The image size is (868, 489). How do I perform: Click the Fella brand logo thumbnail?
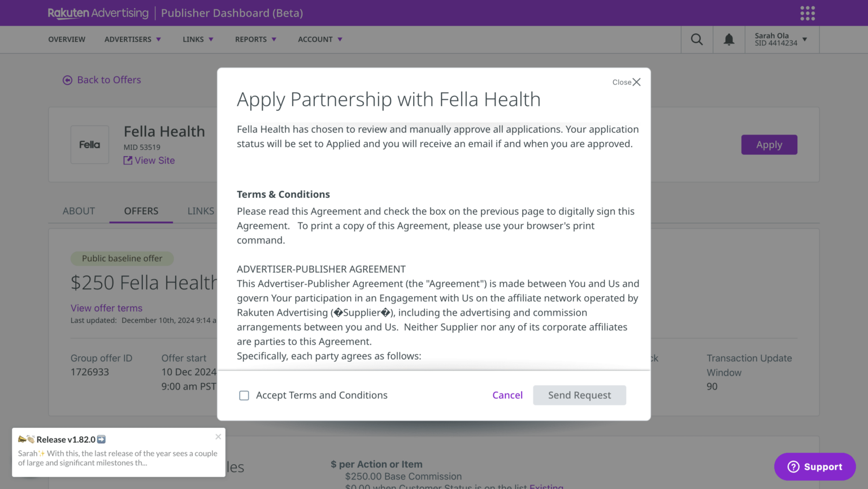89,144
